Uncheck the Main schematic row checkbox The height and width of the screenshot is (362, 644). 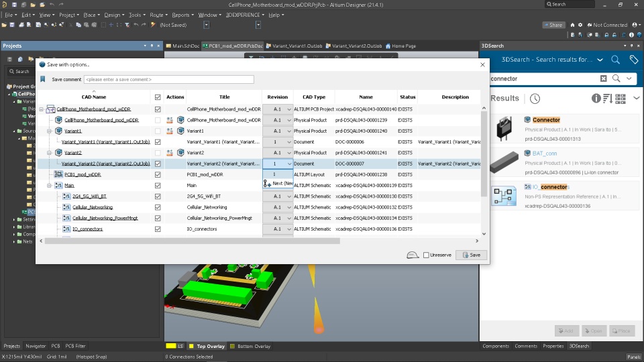point(158,186)
